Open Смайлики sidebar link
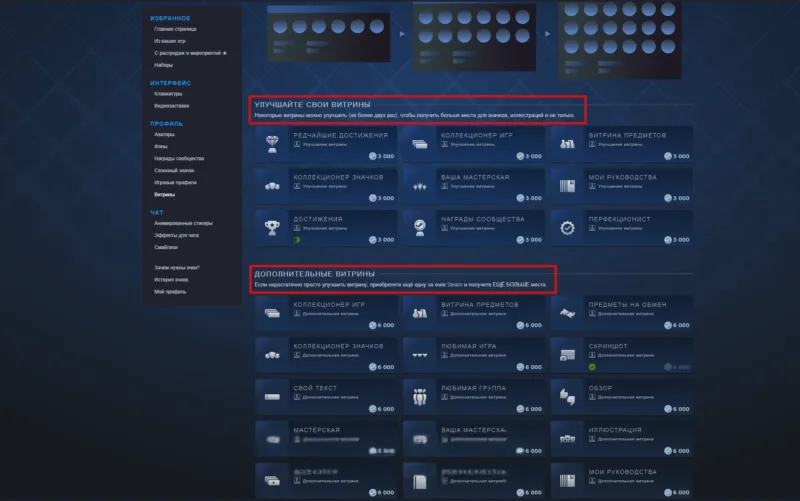This screenshot has width=800, height=501. 166,247
